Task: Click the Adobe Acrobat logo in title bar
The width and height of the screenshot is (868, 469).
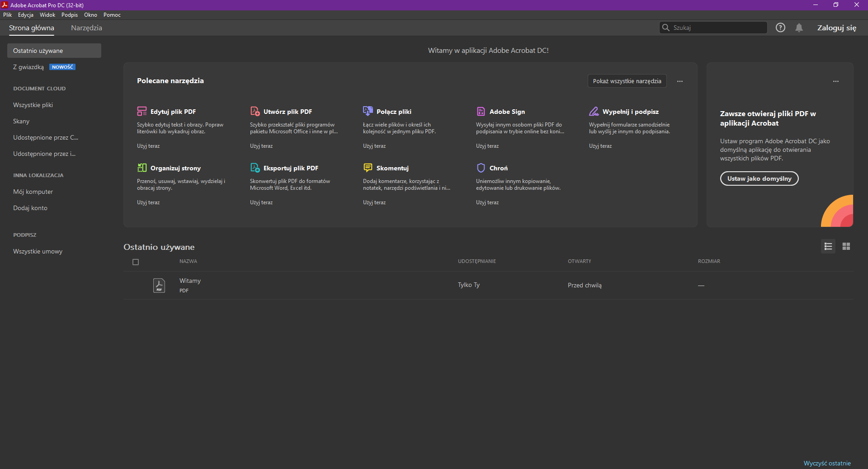Action: pyautogui.click(x=5, y=5)
